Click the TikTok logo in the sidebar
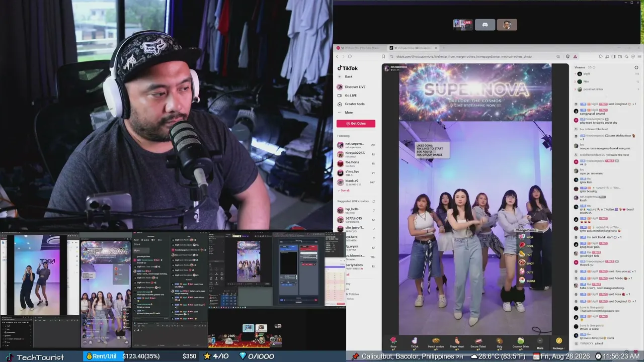 coord(347,68)
